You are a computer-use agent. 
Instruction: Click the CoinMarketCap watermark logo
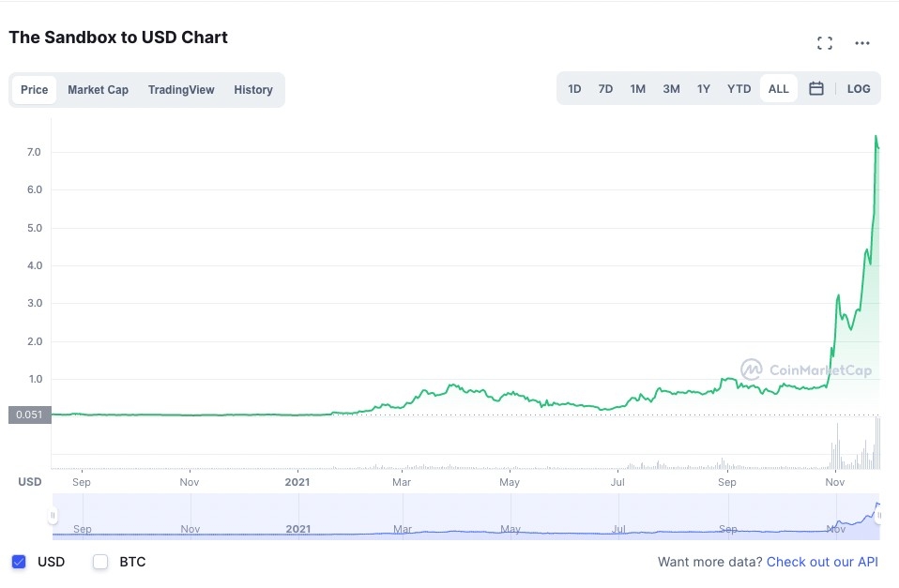(x=806, y=369)
